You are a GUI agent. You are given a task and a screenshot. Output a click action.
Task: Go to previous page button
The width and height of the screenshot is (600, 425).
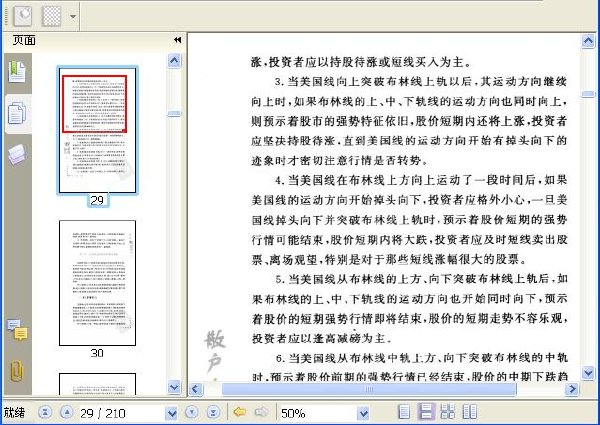coord(67,412)
